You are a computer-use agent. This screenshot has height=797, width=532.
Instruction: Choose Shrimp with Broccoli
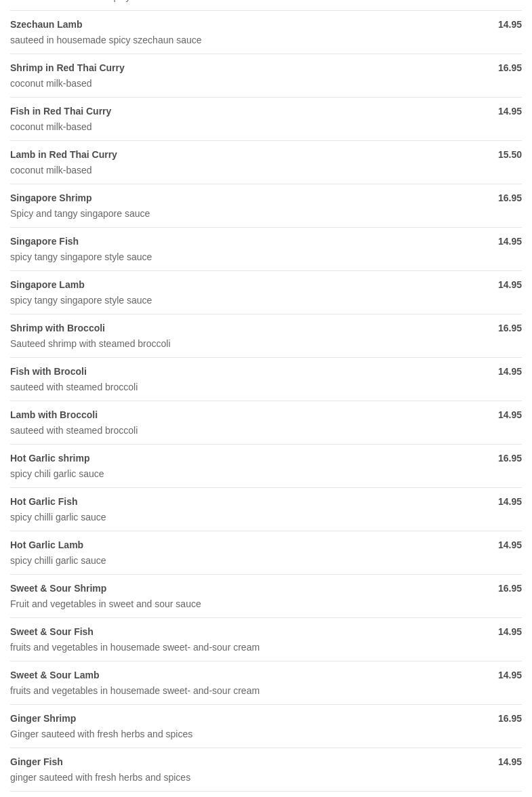pos(58,328)
